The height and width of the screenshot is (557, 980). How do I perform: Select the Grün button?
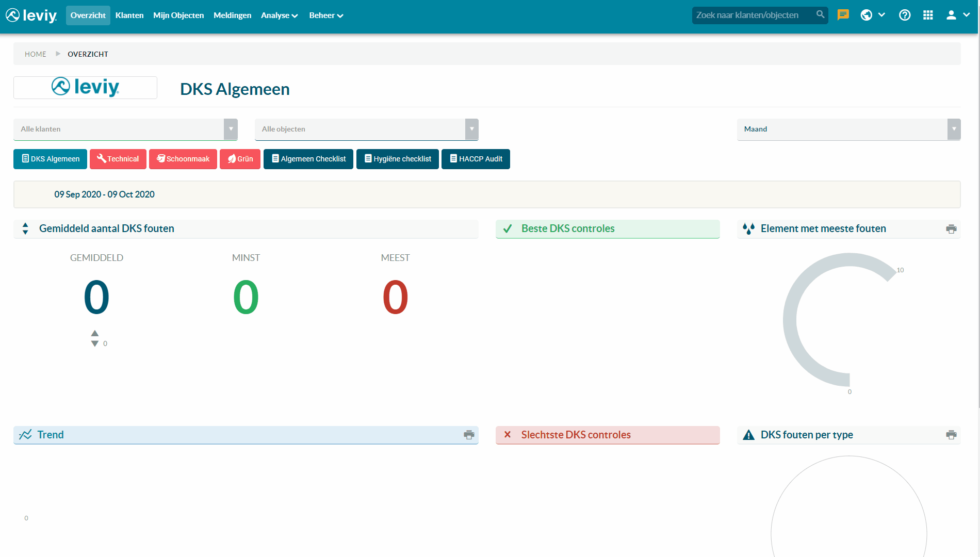[x=240, y=159]
